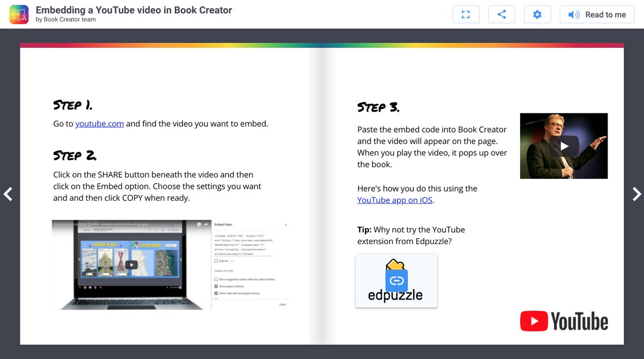Toggle 'Show video title and player actions' checkbox
The height and width of the screenshot is (359, 644).
(x=216, y=294)
